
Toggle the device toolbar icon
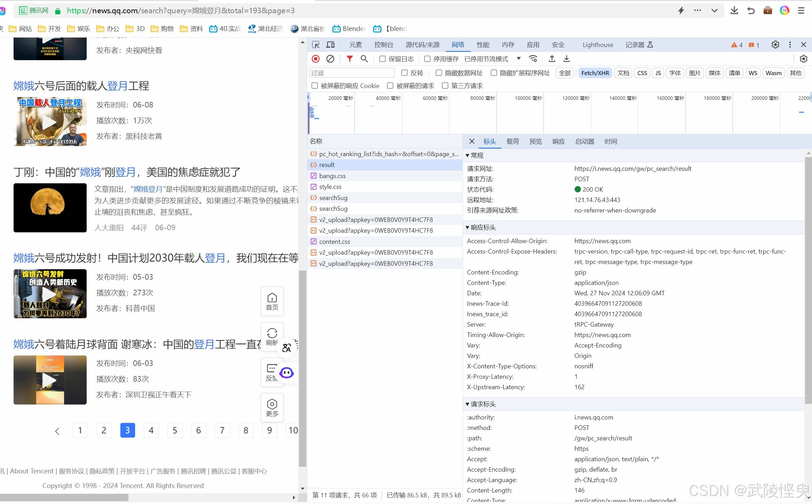[x=330, y=45]
